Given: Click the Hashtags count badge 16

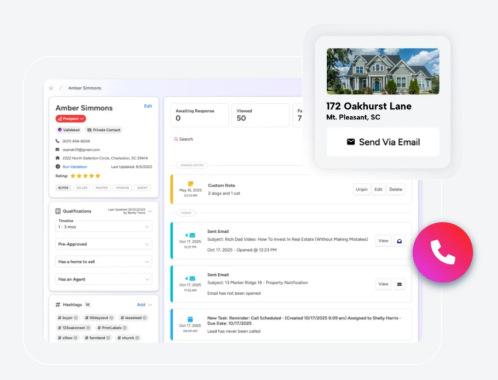Looking at the screenshot, I should point(88,305).
